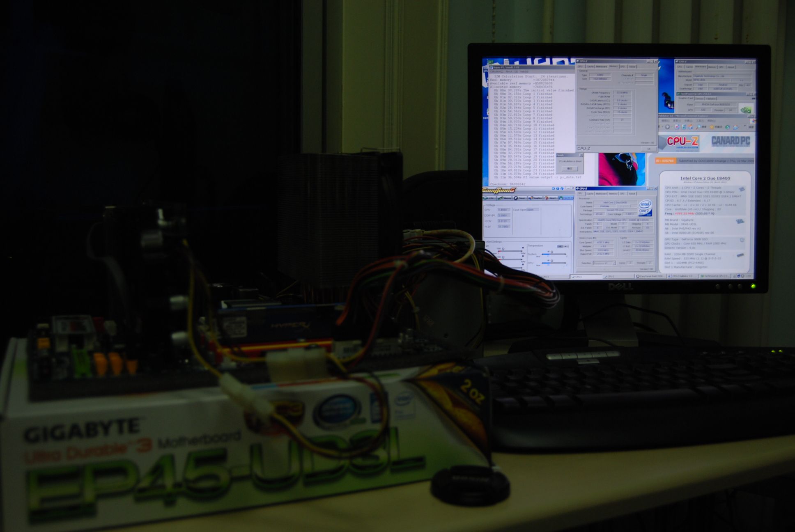Click the third blue info icon in EasyTune6 title bar

pos(562,188)
